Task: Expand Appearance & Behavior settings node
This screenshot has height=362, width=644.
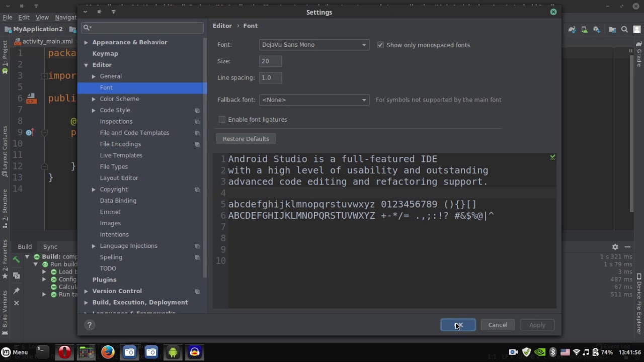Action: point(86,42)
